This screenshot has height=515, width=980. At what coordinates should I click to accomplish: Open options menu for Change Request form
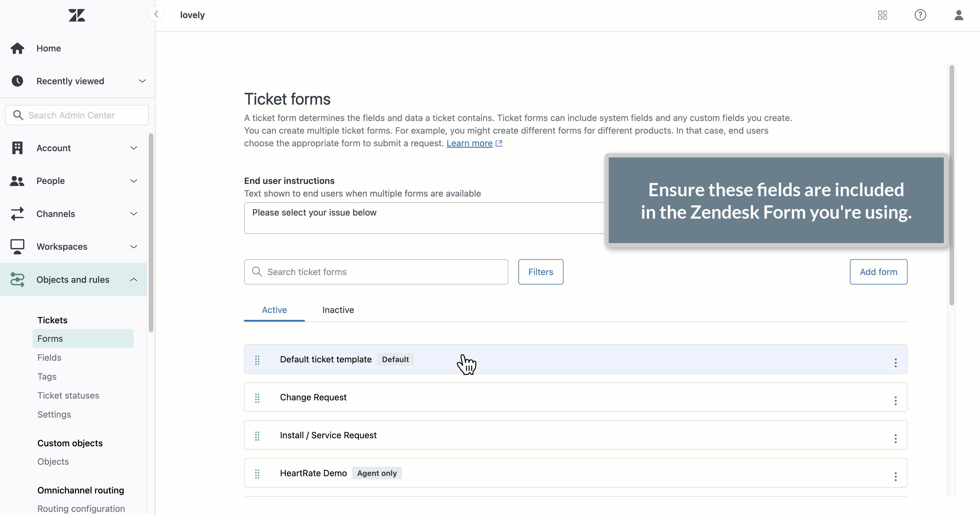[896, 401]
